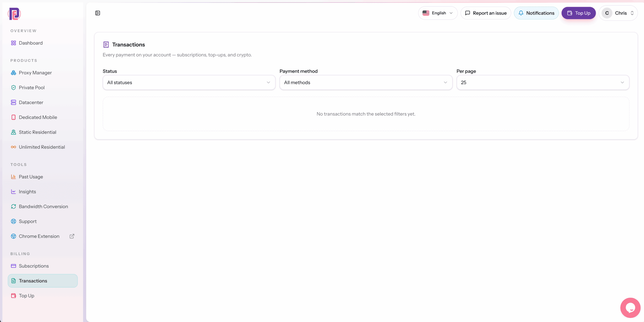Image resolution: width=644 pixels, height=322 pixels.
Task: Open the Payment method dropdown showing All methods
Action: tap(366, 83)
